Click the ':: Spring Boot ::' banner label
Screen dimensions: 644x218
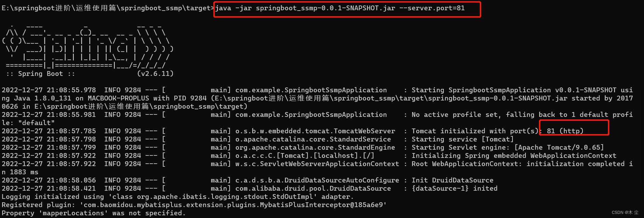[40, 73]
